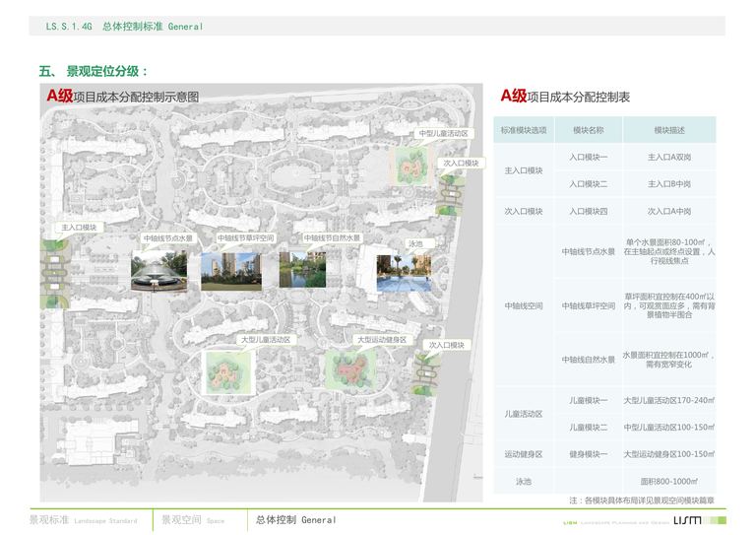This screenshot has height=535, width=756.
Task: Select the 次入口模块 cell in table
Action: pyautogui.click(x=524, y=211)
